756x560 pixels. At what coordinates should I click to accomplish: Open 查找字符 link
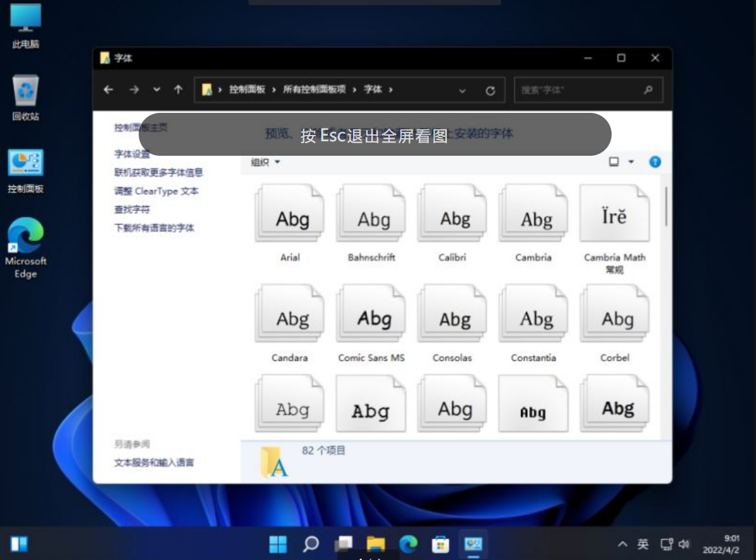click(x=132, y=209)
